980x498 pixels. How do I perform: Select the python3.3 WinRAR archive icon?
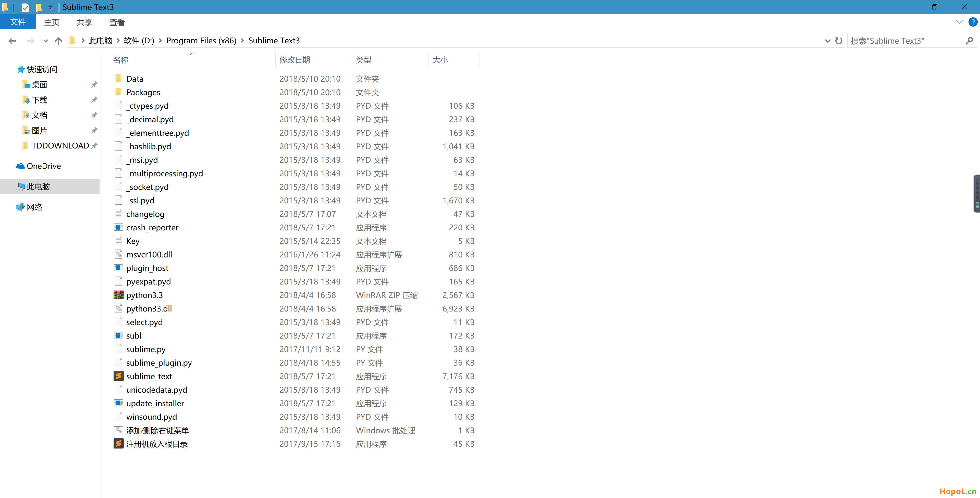pyautogui.click(x=118, y=295)
